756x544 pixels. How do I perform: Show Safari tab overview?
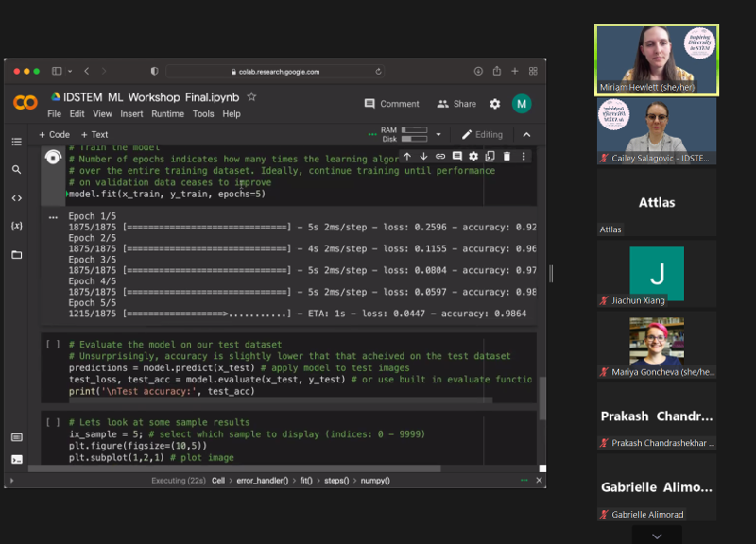pyautogui.click(x=533, y=72)
